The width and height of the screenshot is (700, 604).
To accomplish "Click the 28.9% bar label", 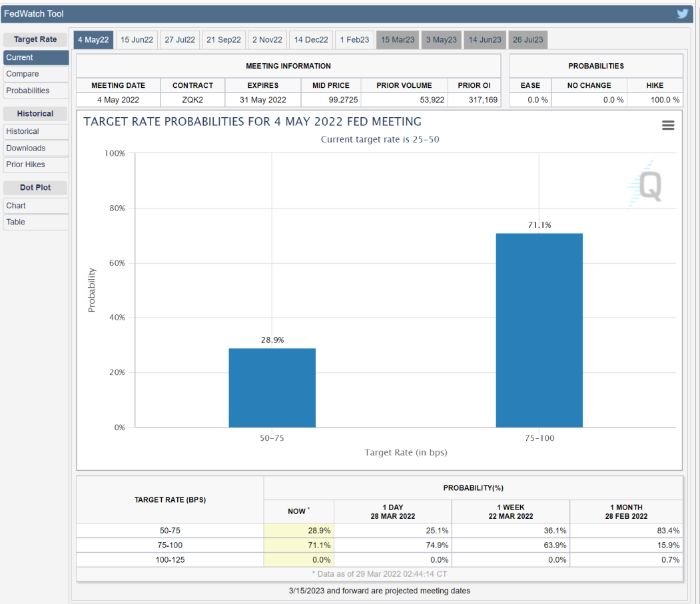I will coord(272,340).
